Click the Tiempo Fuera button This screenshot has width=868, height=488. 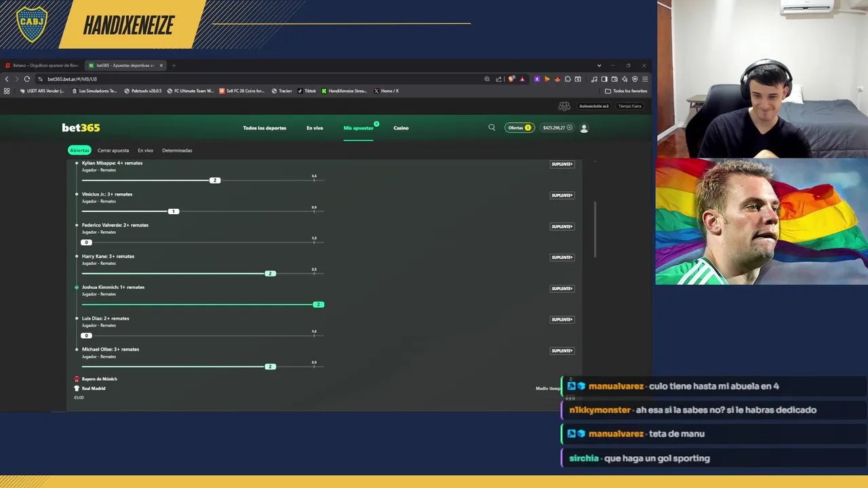point(629,106)
